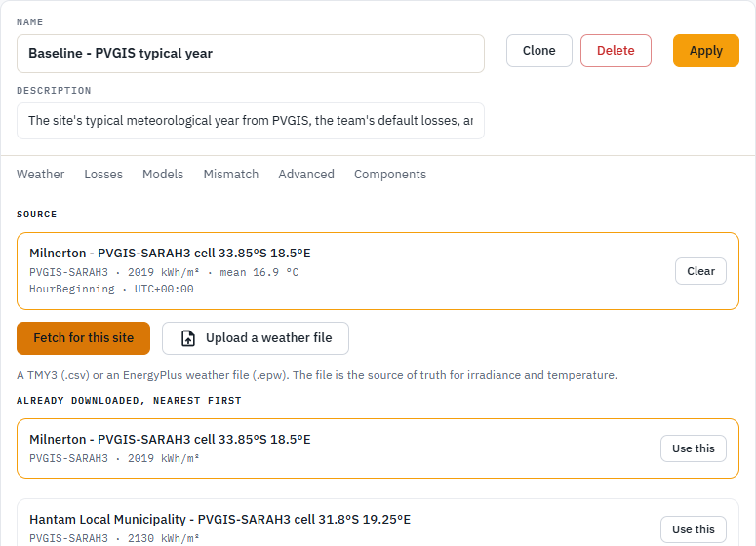Go to the Advanced tab
The width and height of the screenshot is (756, 546).
pos(306,174)
